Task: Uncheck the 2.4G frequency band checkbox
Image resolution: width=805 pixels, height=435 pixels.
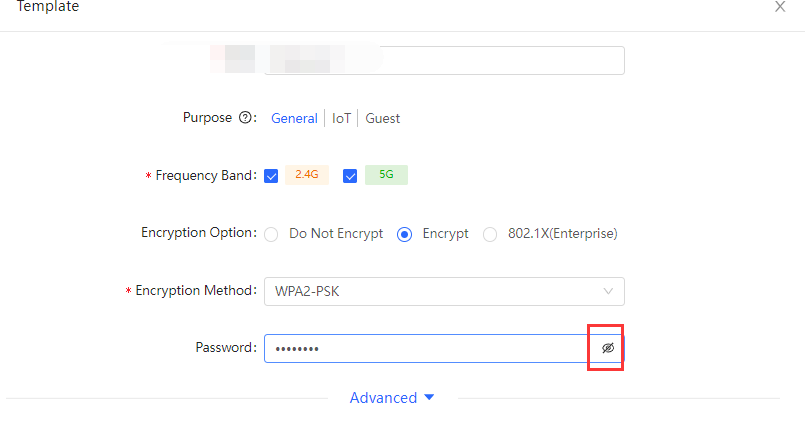Action: click(x=271, y=176)
